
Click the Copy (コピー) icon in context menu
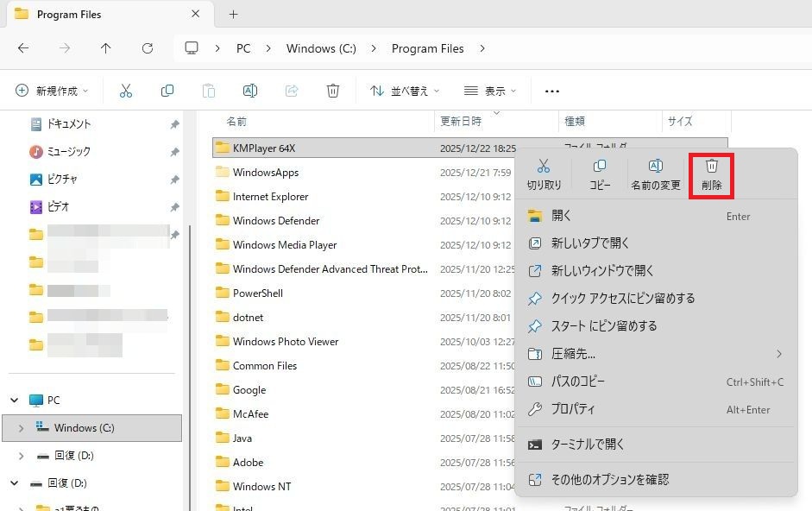point(600,174)
